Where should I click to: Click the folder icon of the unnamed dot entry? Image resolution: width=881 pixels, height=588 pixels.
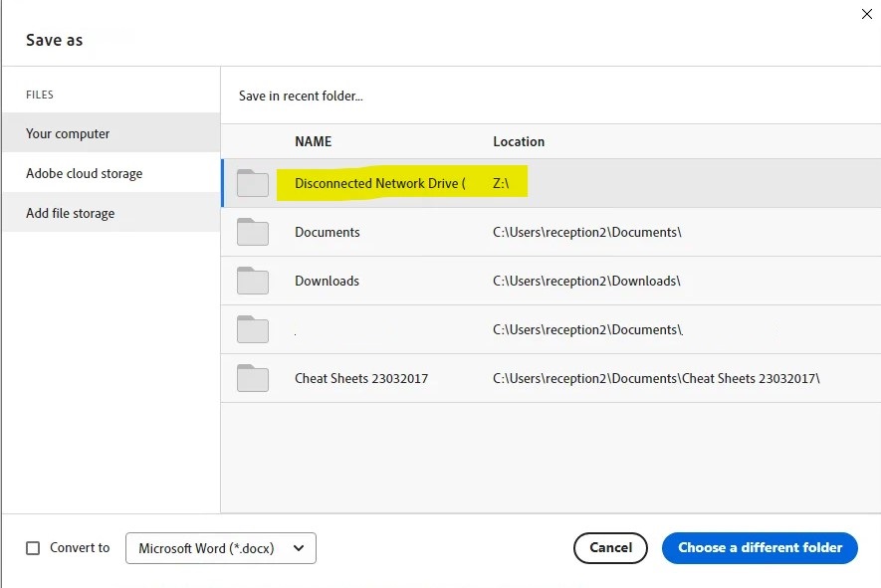252,329
